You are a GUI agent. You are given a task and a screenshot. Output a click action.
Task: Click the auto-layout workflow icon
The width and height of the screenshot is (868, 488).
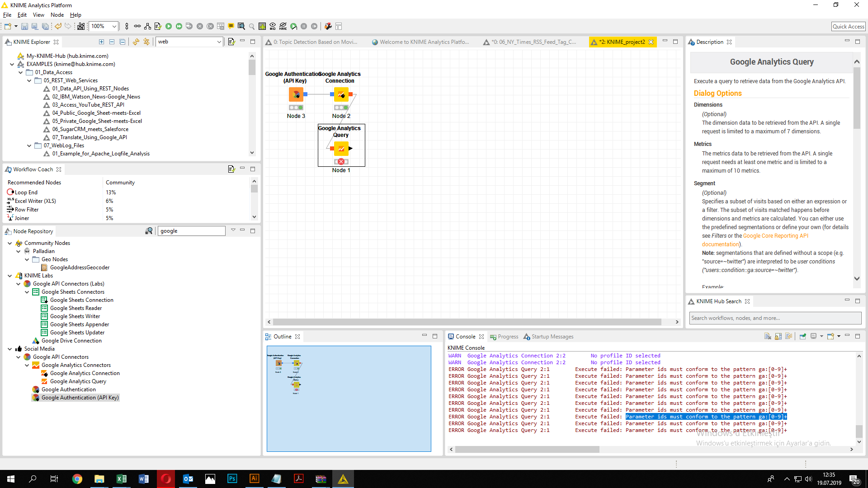[x=147, y=26]
